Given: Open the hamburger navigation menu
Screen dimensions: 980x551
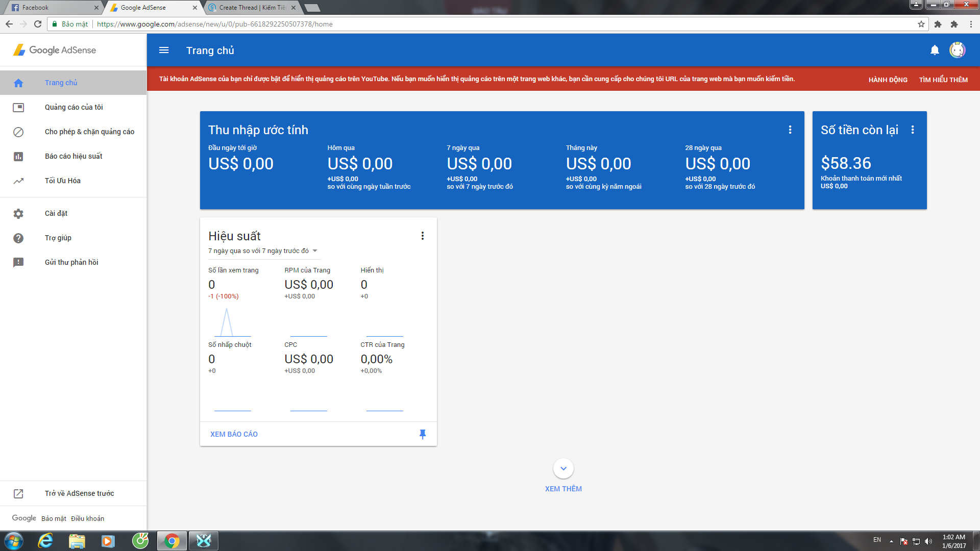Looking at the screenshot, I should click(x=164, y=50).
